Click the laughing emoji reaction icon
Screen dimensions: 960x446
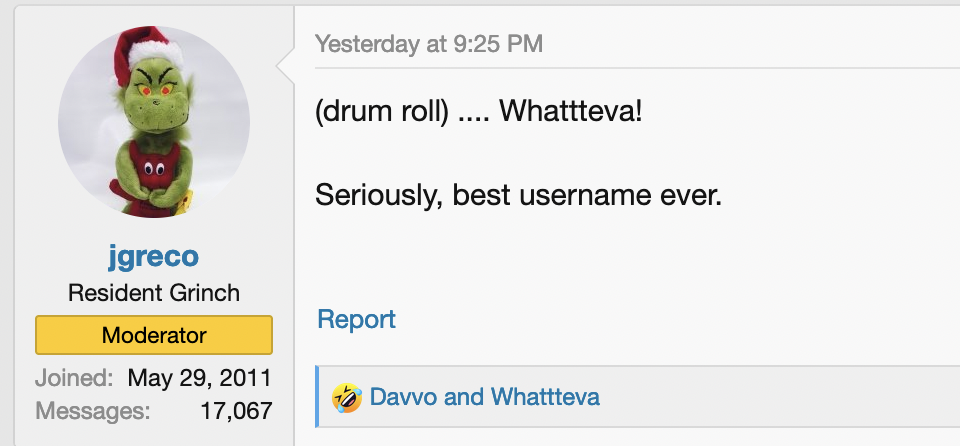point(347,398)
